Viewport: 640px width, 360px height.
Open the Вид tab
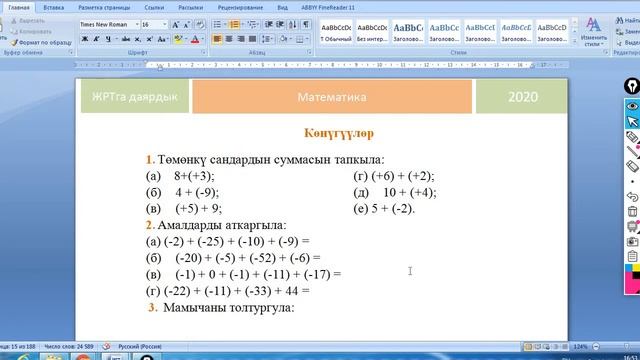[282, 7]
